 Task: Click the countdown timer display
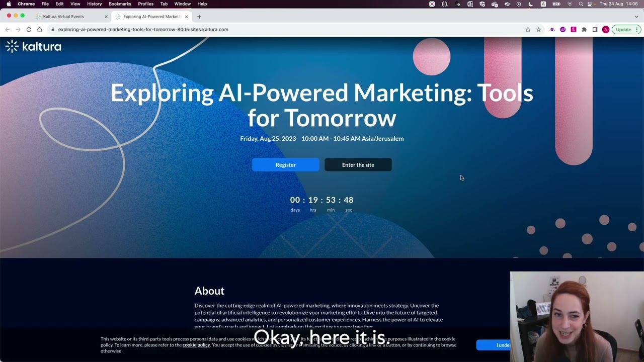322,204
